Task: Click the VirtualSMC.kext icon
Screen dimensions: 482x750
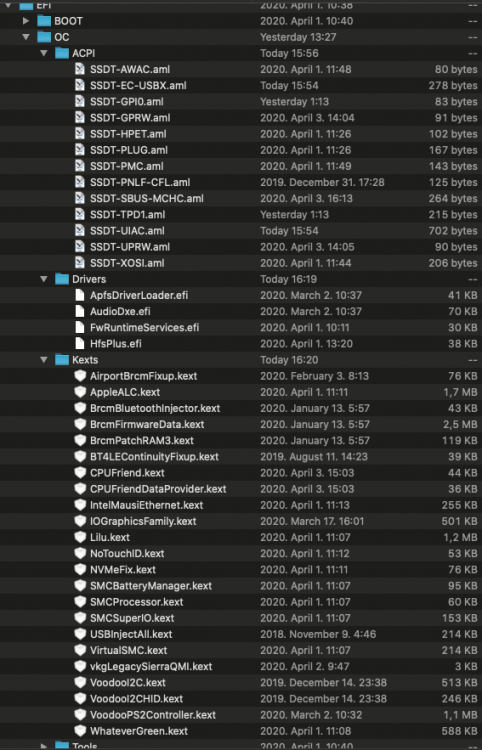Action: pos(80,650)
